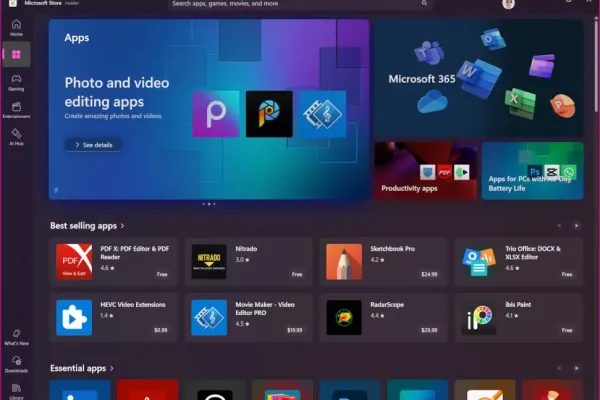Click the search magnifier icon
This screenshot has width=600, height=400.
click(x=424, y=3)
